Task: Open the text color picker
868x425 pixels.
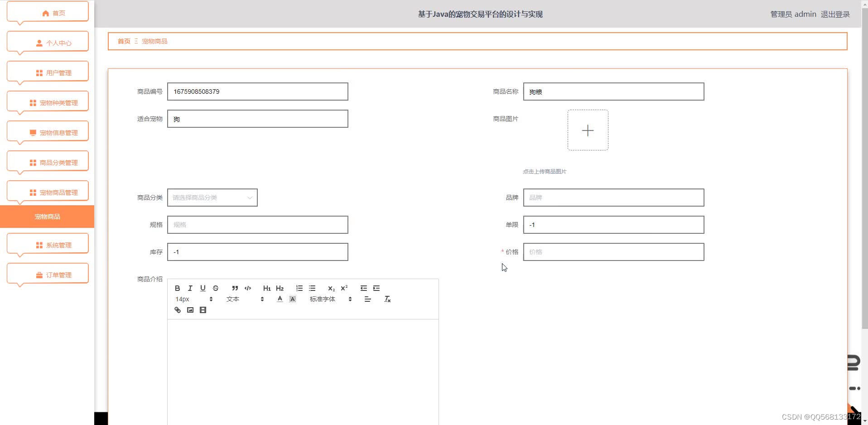Action: tap(280, 299)
